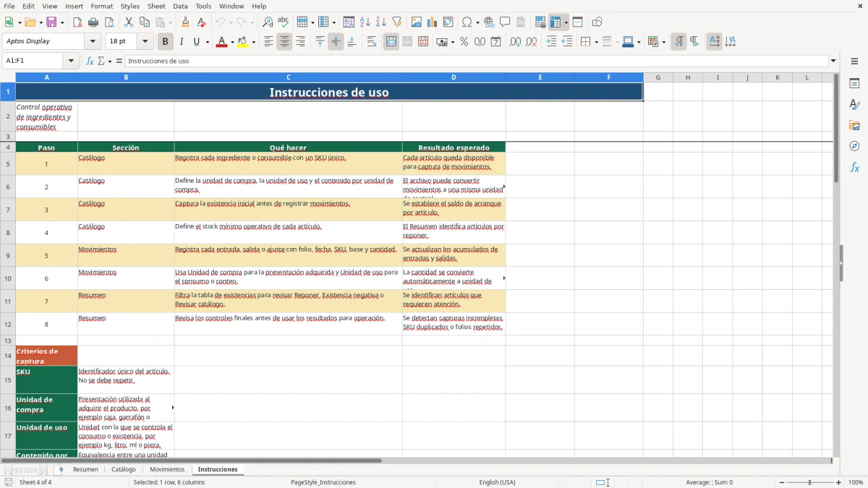The image size is (868, 488).
Task: Toggle Wrap Text
Action: tap(372, 42)
